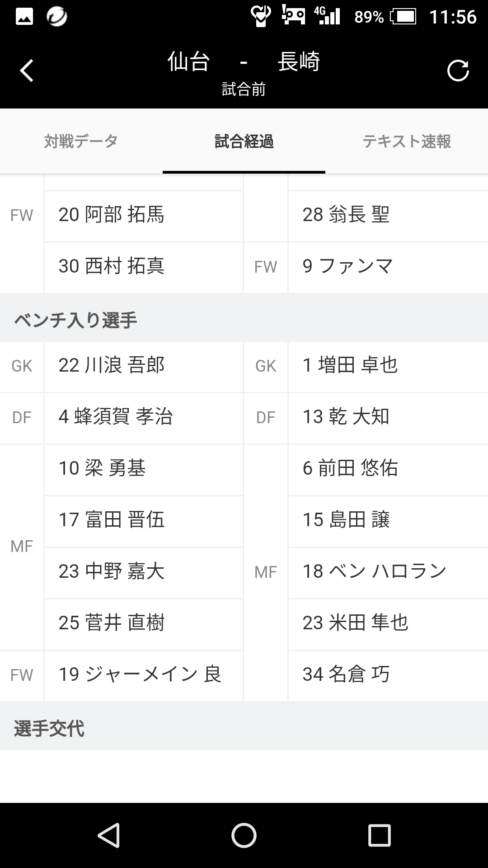
Task: Tap the 4G signal indicator
Action: (x=327, y=15)
